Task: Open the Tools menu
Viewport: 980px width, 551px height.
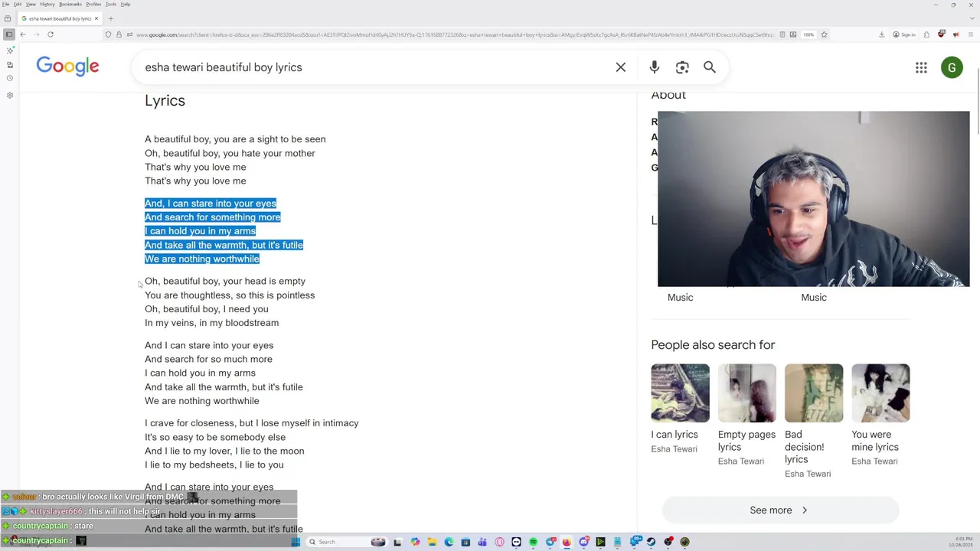Action: tap(111, 4)
